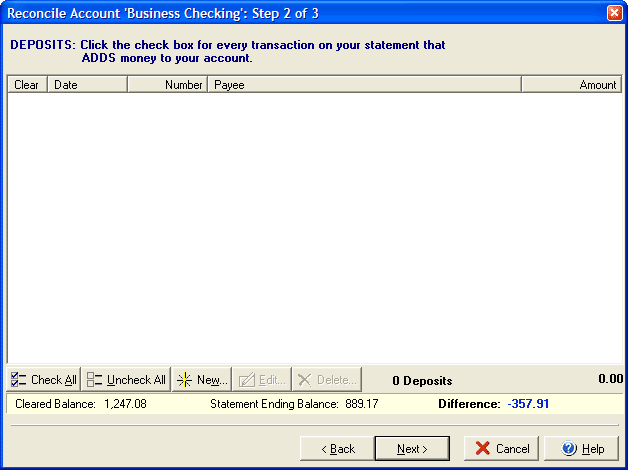This screenshot has width=628, height=470.
Task: Click the grayed-out Delete... button
Action: tap(326, 380)
